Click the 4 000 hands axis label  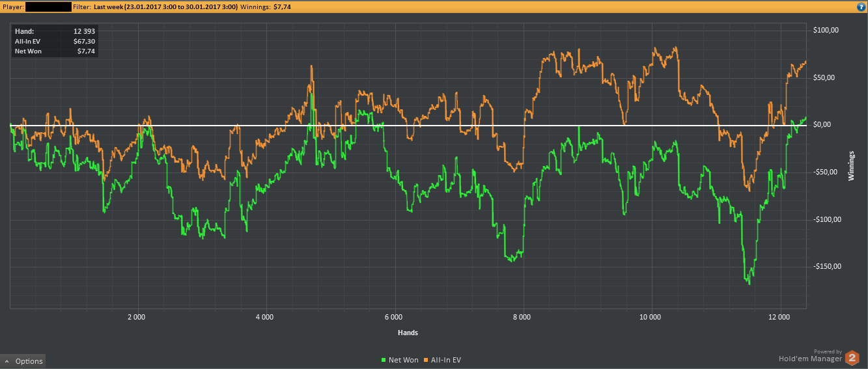[x=264, y=317]
